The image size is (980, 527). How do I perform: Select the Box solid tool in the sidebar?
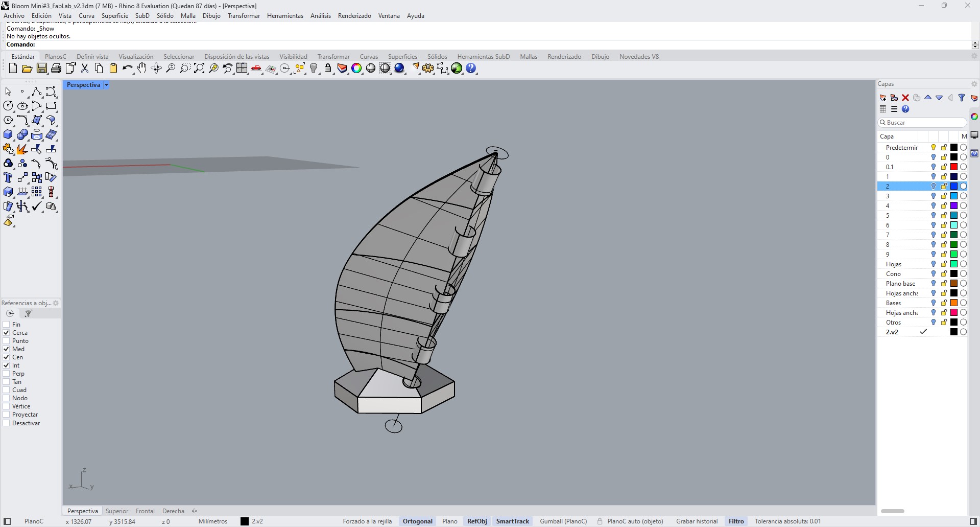(8, 134)
